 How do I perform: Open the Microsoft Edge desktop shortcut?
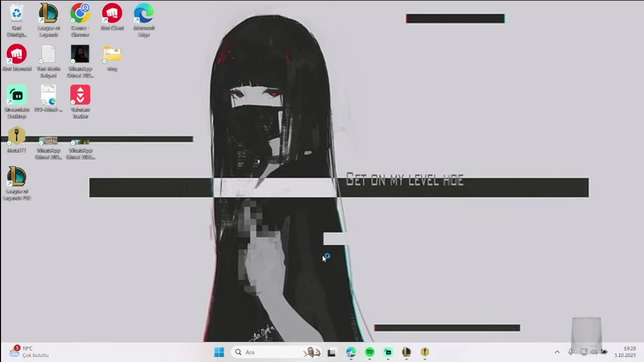pyautogui.click(x=144, y=20)
